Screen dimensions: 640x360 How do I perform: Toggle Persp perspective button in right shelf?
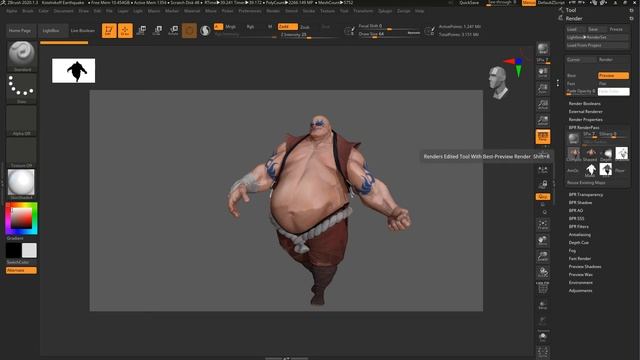tap(543, 137)
